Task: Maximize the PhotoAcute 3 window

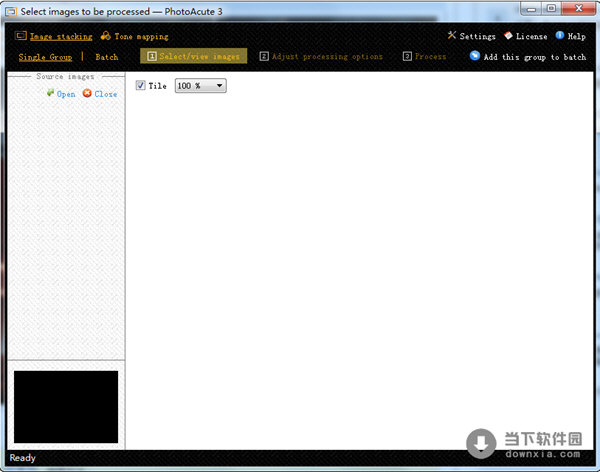Action: pyautogui.click(x=551, y=8)
